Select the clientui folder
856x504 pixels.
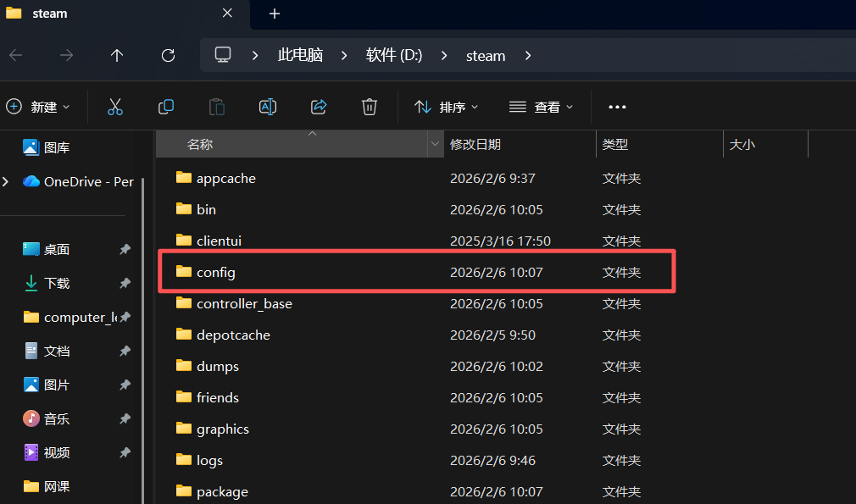[x=208, y=241]
